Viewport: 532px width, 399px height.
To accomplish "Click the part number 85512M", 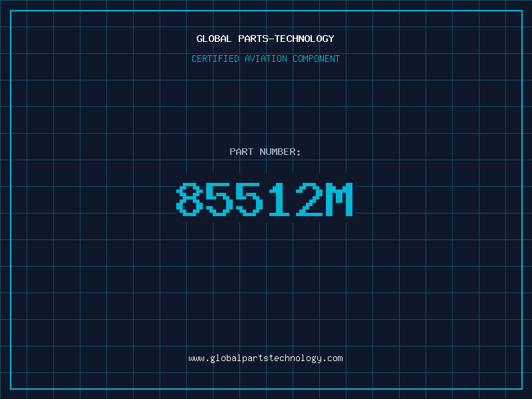I will 265,199.
